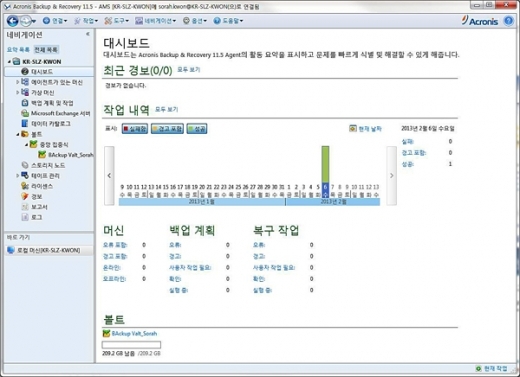Click the 성공: count link beside chart

(x=407, y=164)
